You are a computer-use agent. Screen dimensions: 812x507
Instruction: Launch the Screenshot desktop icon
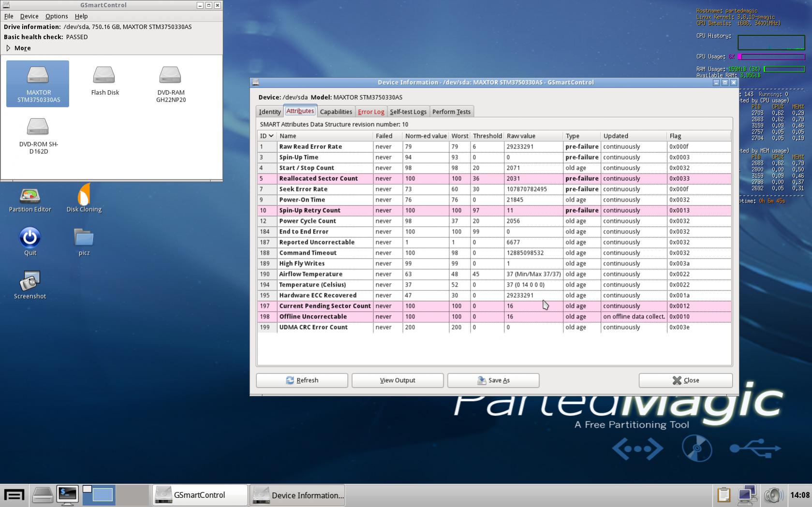pyautogui.click(x=30, y=285)
